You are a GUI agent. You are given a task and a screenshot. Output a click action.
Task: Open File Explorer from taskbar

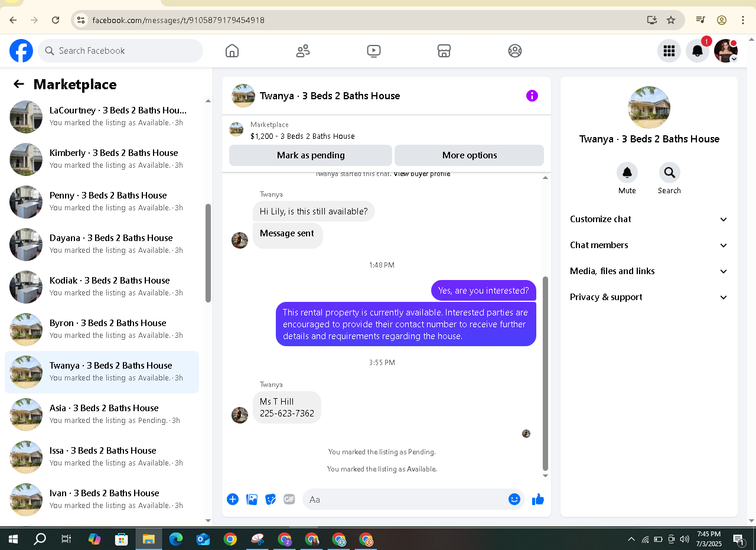click(148, 539)
